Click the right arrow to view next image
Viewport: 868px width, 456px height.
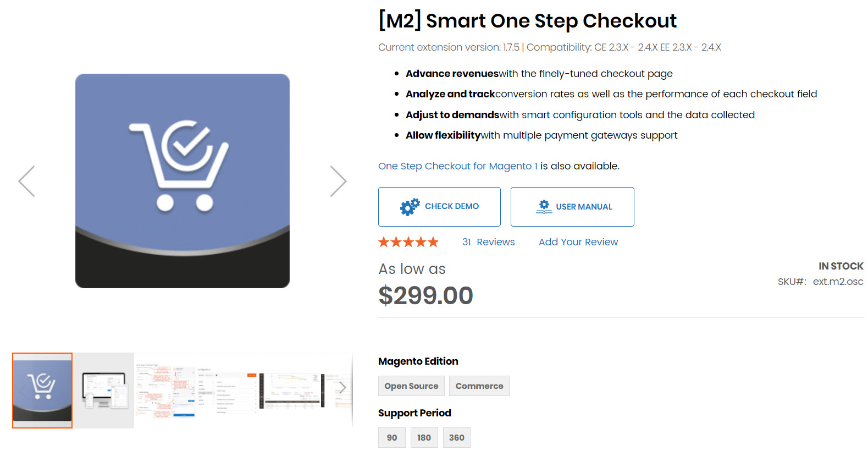pyautogui.click(x=338, y=181)
